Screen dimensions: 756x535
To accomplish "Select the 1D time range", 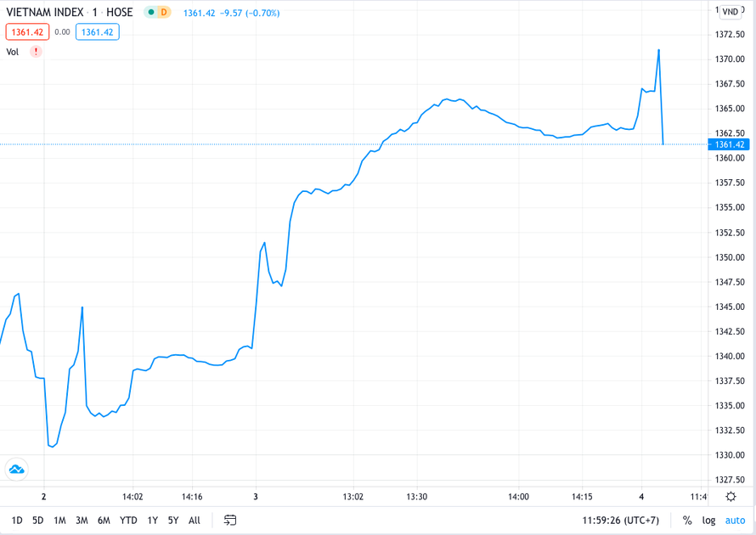I will tap(17, 521).
